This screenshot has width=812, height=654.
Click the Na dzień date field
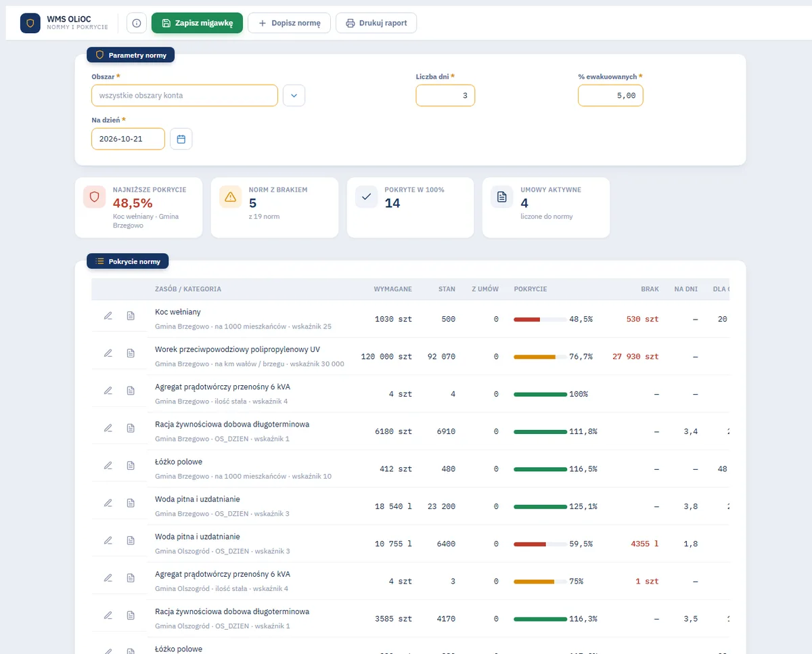128,139
